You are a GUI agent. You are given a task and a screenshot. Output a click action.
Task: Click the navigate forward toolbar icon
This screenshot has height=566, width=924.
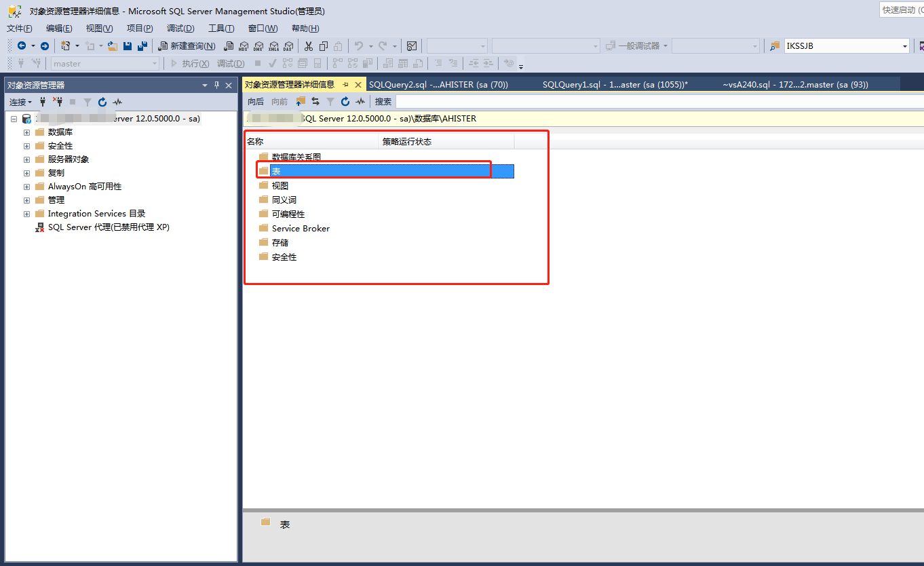coord(45,45)
